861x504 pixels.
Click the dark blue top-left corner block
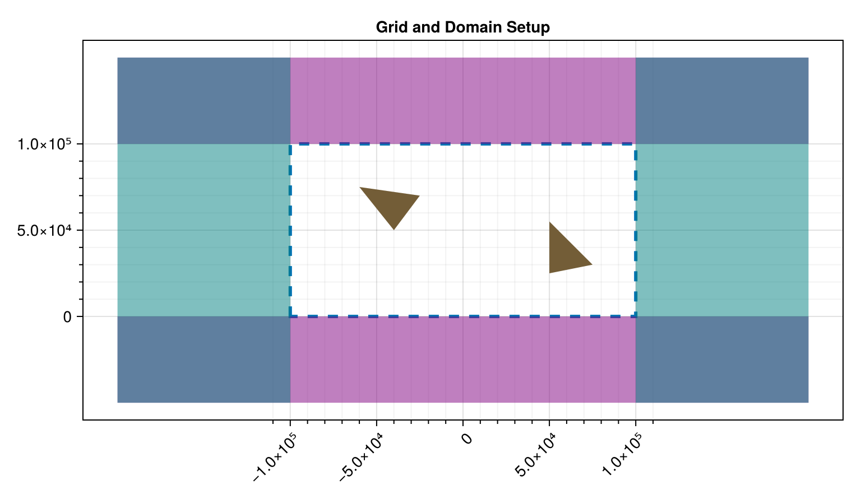click(204, 101)
